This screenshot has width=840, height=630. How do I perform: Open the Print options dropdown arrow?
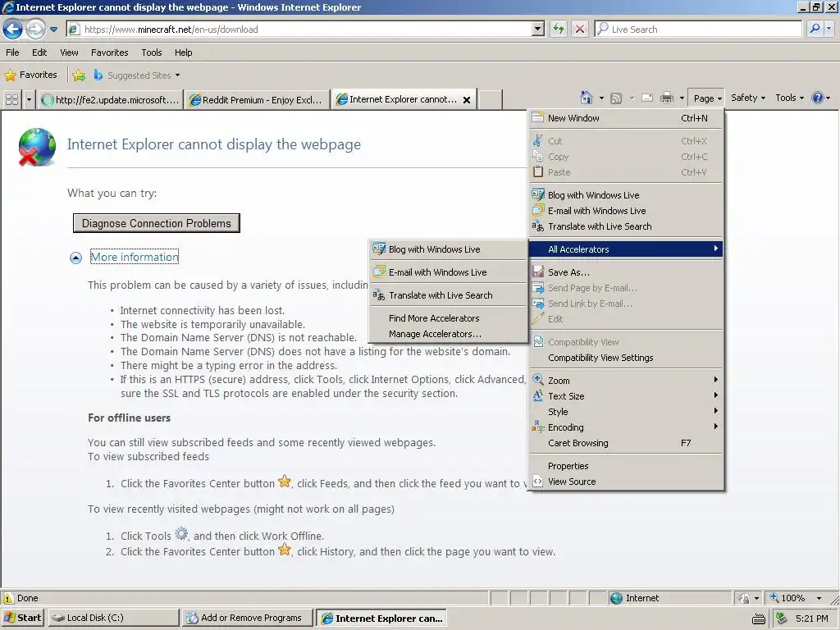[682, 98]
